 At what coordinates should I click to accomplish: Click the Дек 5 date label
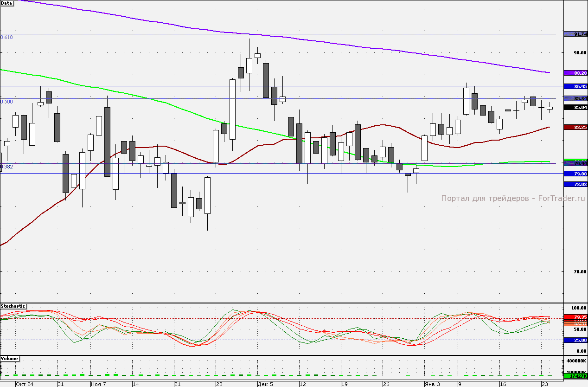coord(266,384)
